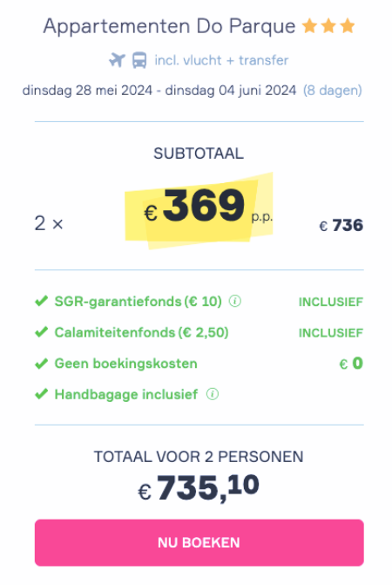This screenshot has height=585, width=392.
Task: Click 'incl. vlucht + transfer' text
Action: [x=222, y=60]
